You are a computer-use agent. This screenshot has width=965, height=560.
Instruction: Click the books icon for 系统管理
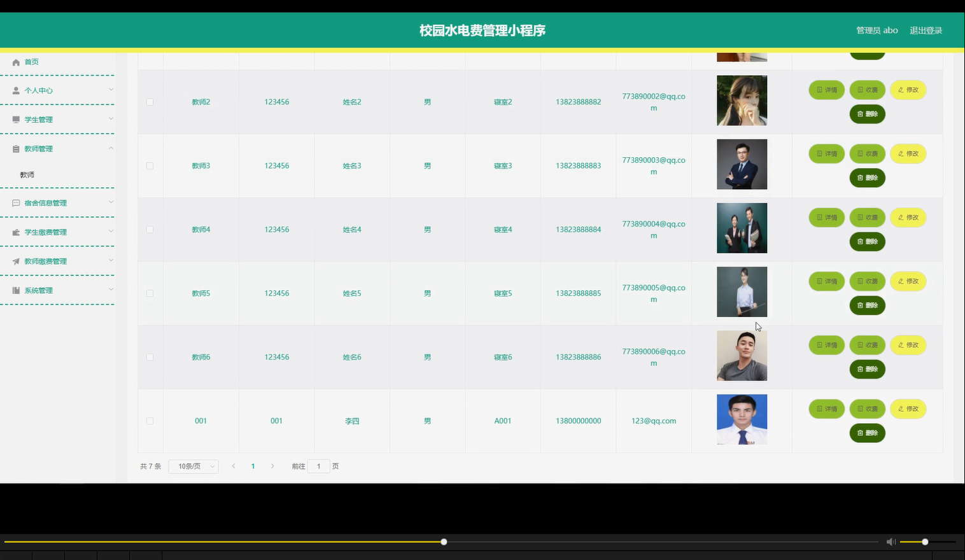[x=16, y=290]
